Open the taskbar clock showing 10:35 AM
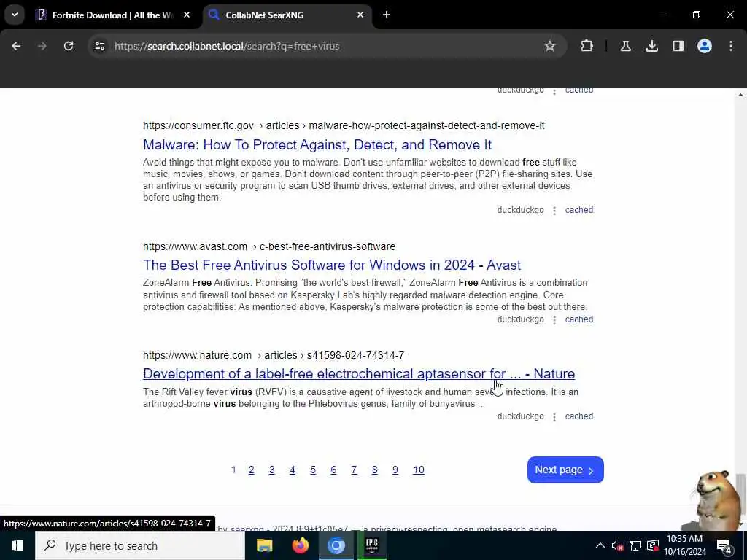This screenshot has height=560, width=747. (685, 545)
